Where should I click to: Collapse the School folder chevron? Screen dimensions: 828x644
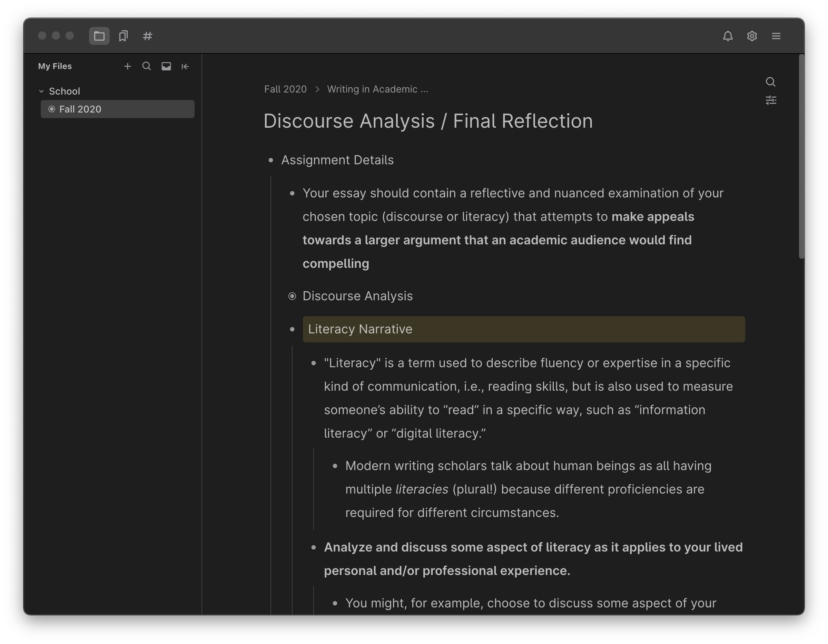[x=41, y=91]
